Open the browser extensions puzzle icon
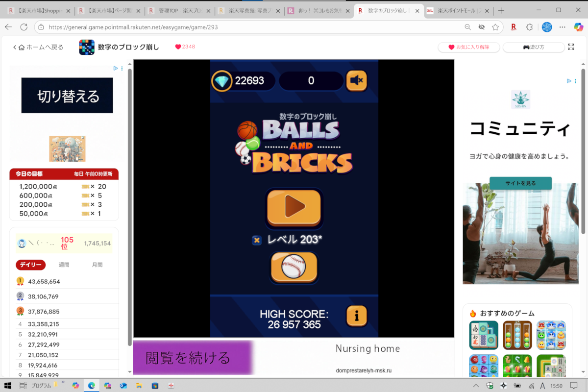The image size is (588, 392). tap(530, 27)
